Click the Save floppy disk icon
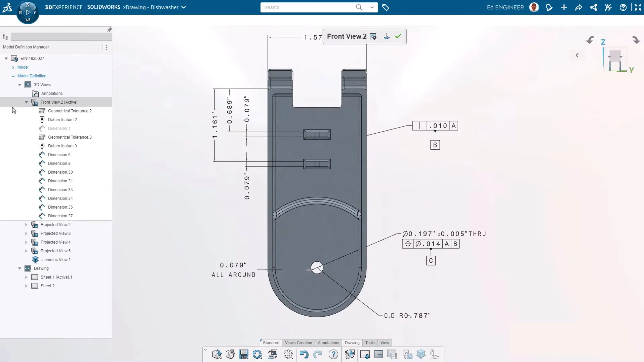 click(x=243, y=354)
